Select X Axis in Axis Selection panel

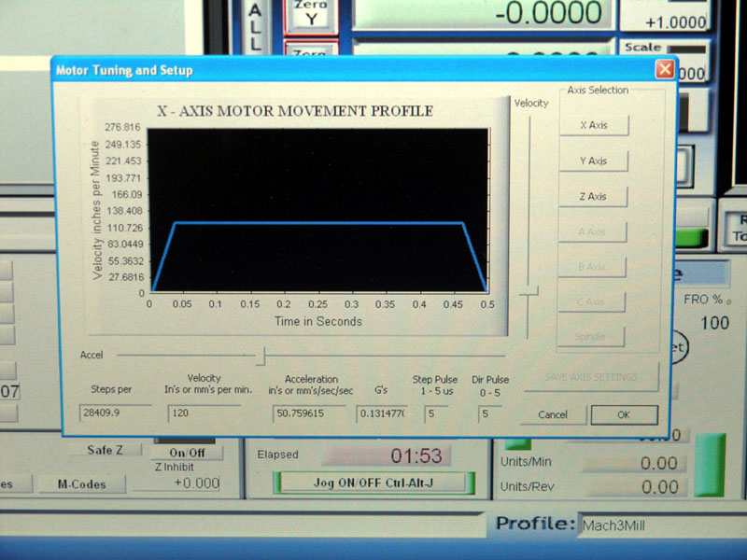point(595,125)
